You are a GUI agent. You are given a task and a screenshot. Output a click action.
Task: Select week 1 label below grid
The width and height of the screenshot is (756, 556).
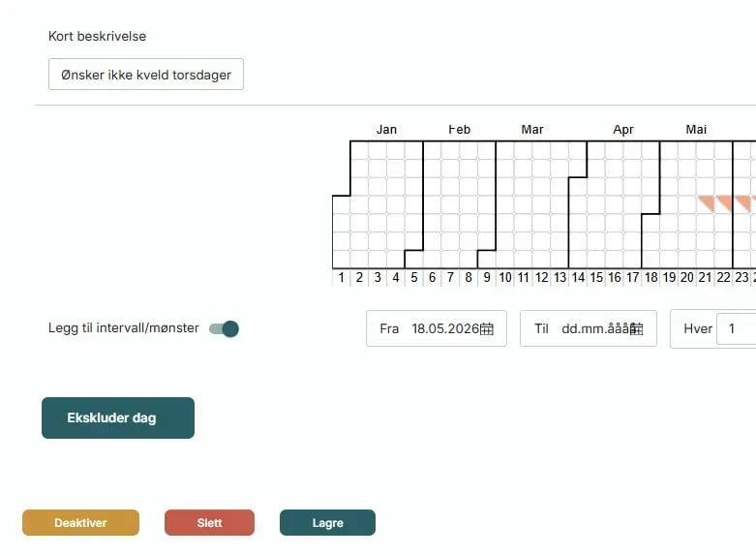point(342,278)
